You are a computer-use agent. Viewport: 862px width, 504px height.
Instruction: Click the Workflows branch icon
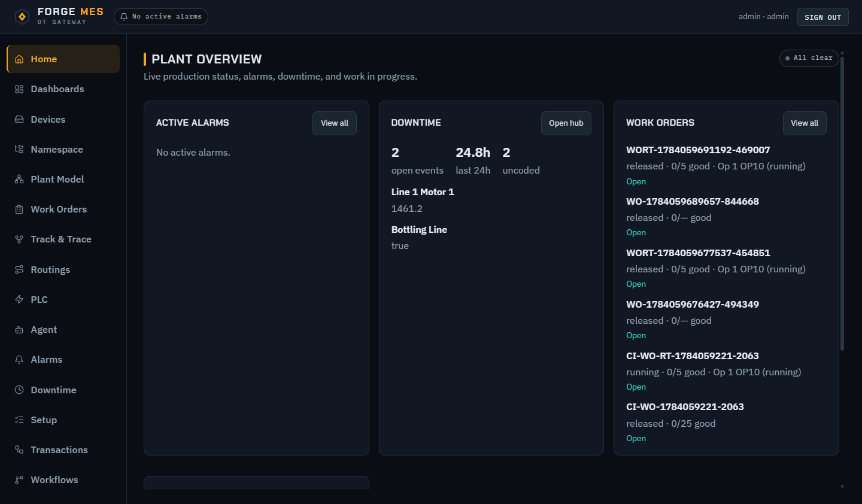coord(19,480)
